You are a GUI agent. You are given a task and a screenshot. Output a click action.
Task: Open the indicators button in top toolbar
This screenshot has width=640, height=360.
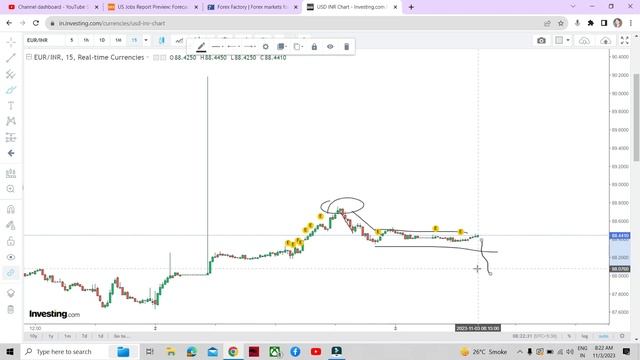coord(179,40)
